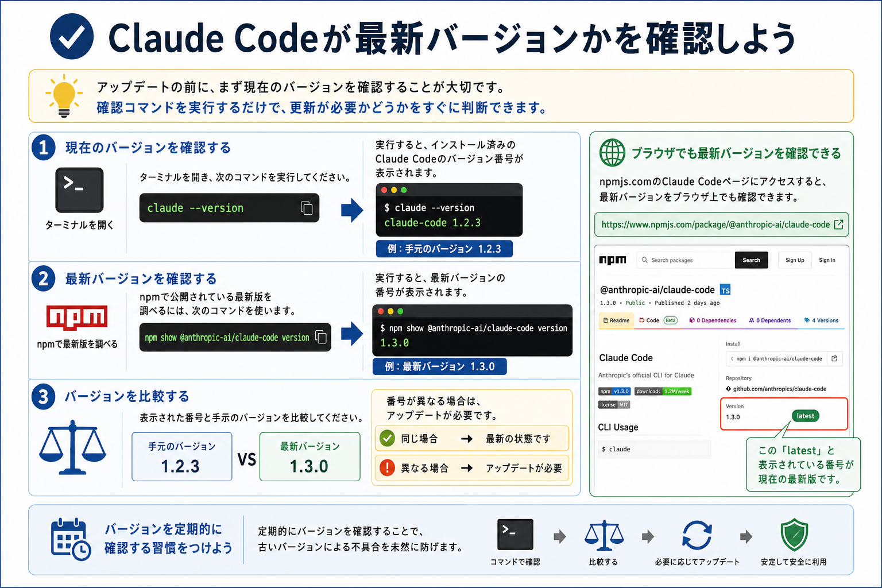Switch to the 4 Versions tab
The width and height of the screenshot is (882, 588).
(821, 320)
